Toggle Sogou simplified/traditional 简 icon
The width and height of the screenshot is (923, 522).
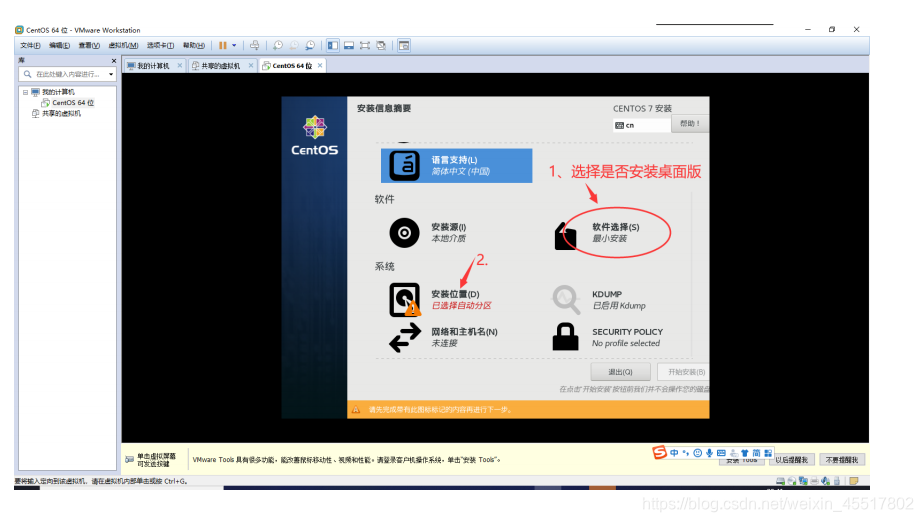756,453
